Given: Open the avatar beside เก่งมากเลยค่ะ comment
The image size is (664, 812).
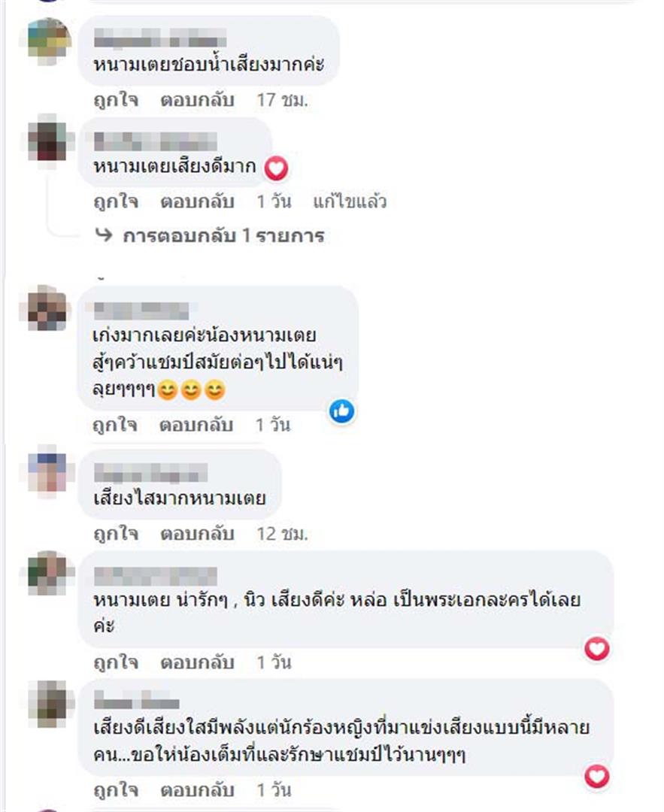Looking at the screenshot, I should click(x=47, y=309).
